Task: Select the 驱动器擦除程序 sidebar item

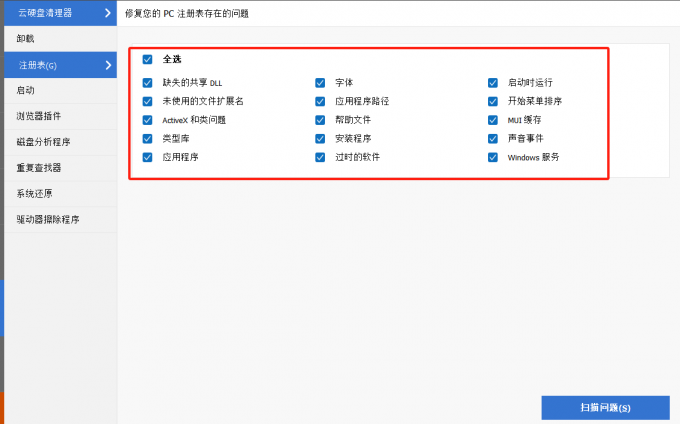Action: (x=60, y=219)
